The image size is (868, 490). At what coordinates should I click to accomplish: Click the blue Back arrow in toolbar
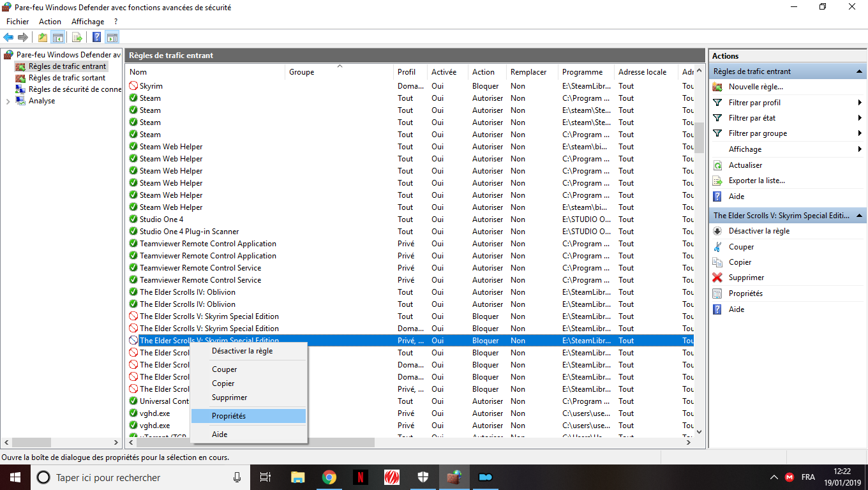pos(8,38)
